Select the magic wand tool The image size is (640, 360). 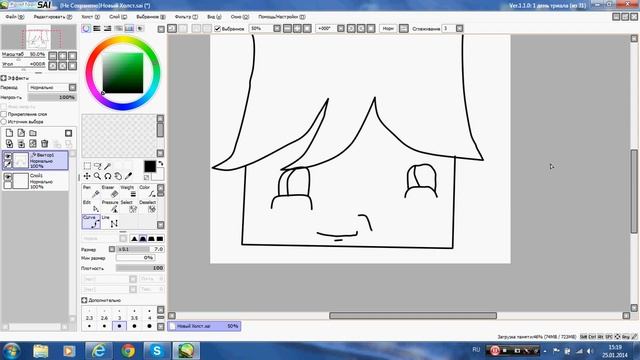108,166
